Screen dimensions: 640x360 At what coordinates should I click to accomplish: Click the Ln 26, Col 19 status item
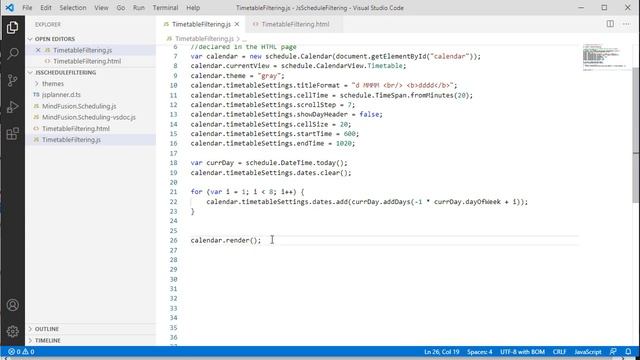point(442,351)
